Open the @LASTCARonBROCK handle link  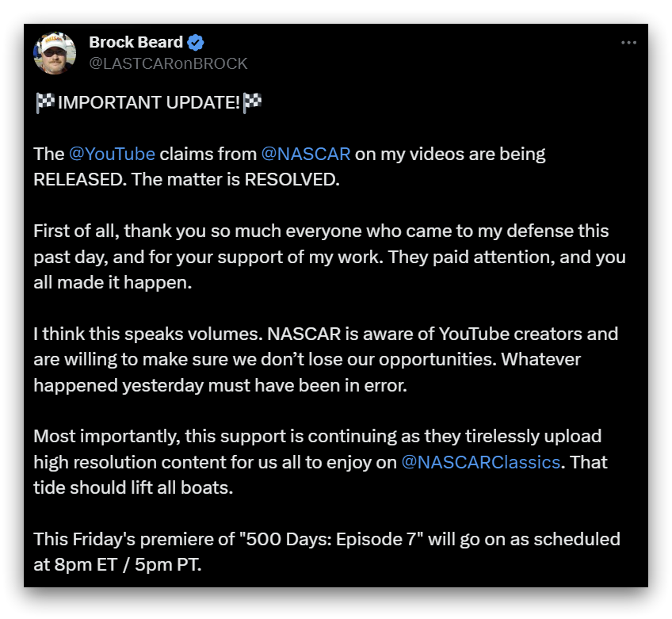coord(168,63)
